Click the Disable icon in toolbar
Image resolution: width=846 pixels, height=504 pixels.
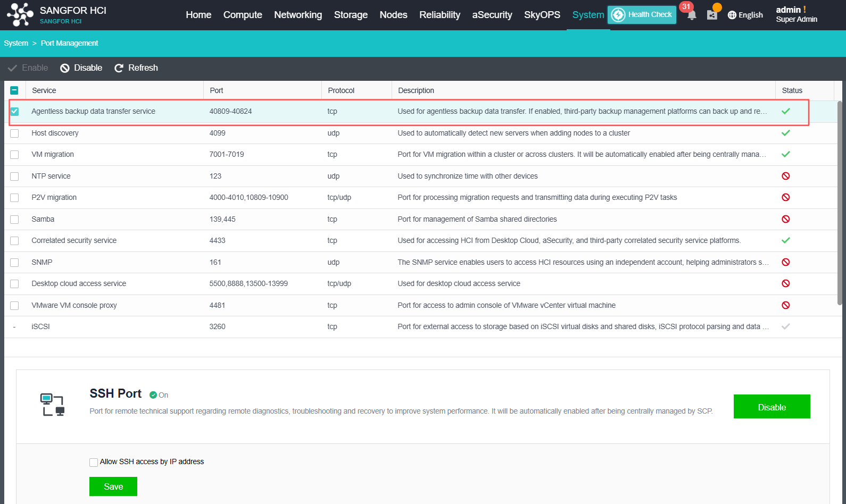[65, 68]
